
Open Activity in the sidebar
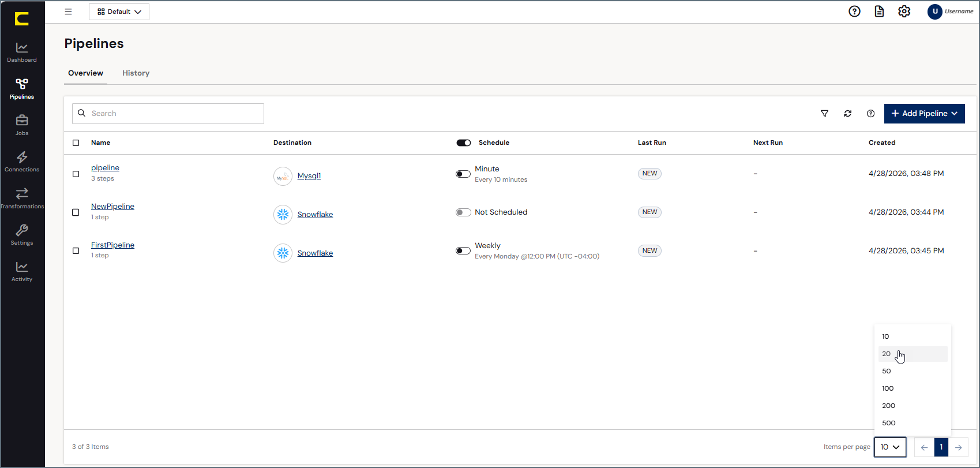tap(22, 271)
